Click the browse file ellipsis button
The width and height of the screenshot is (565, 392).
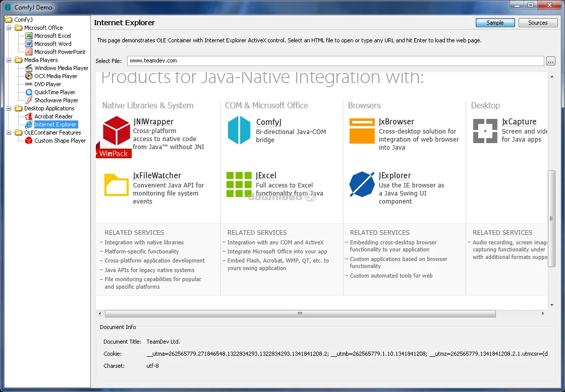coord(550,61)
